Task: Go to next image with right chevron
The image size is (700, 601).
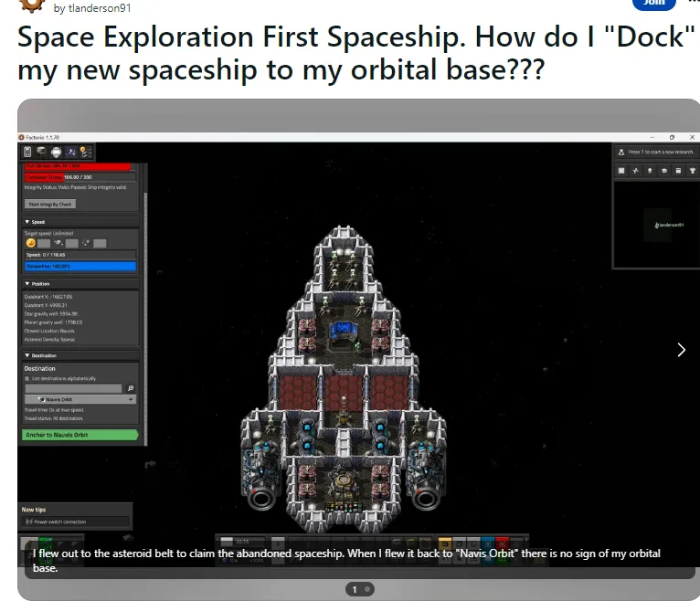Action: pos(681,350)
